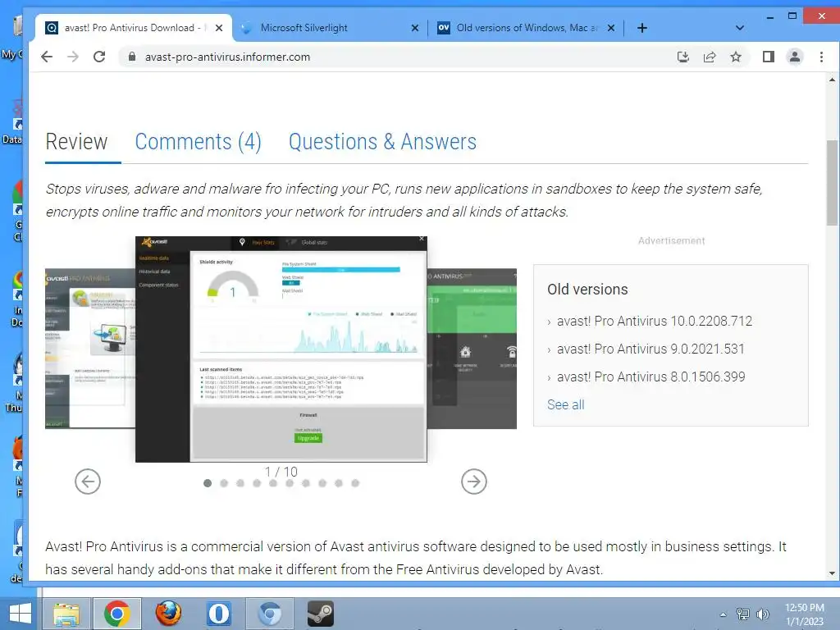Launch Steam from the taskbar
This screenshot has height=630, width=840.
coord(321,614)
